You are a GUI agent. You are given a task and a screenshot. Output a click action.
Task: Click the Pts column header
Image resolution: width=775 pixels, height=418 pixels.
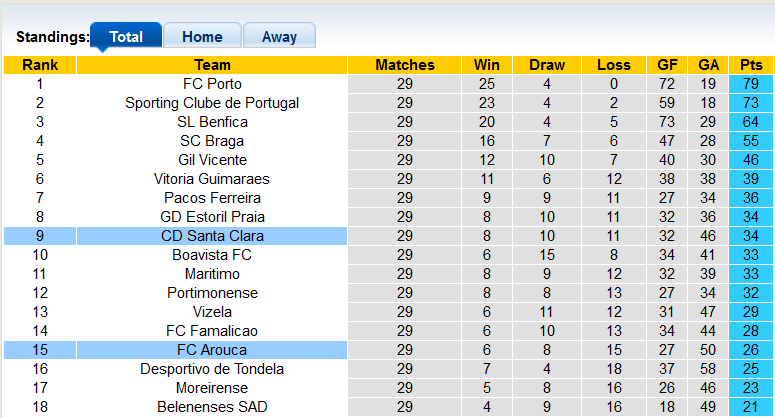tap(751, 65)
